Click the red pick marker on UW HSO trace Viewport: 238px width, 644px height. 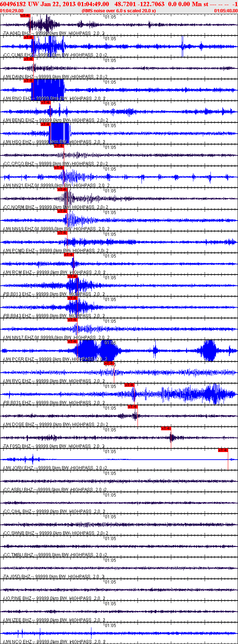tap(45, 124)
